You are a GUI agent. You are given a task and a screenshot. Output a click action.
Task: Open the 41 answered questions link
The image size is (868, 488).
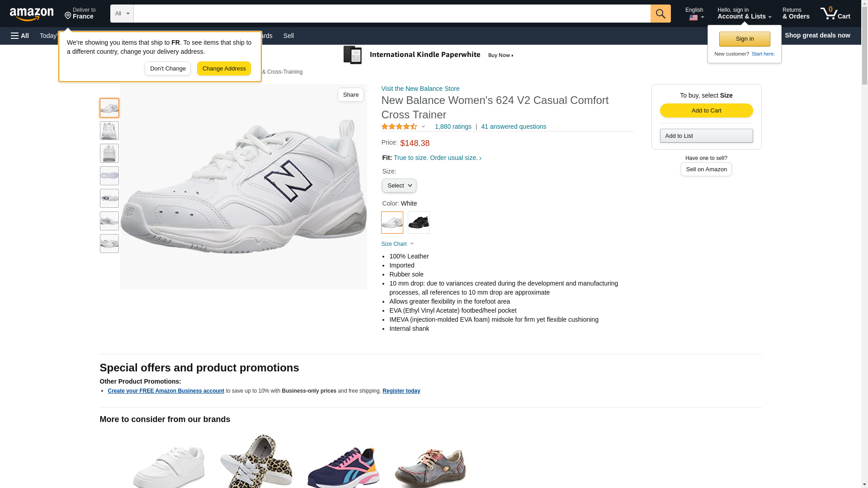pos(513,127)
